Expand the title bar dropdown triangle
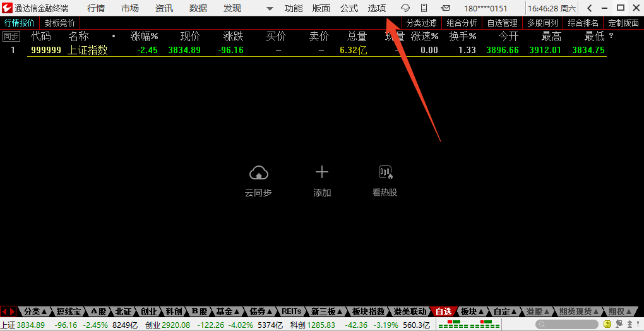Image resolution: width=644 pixels, height=331 pixels. (x=270, y=9)
